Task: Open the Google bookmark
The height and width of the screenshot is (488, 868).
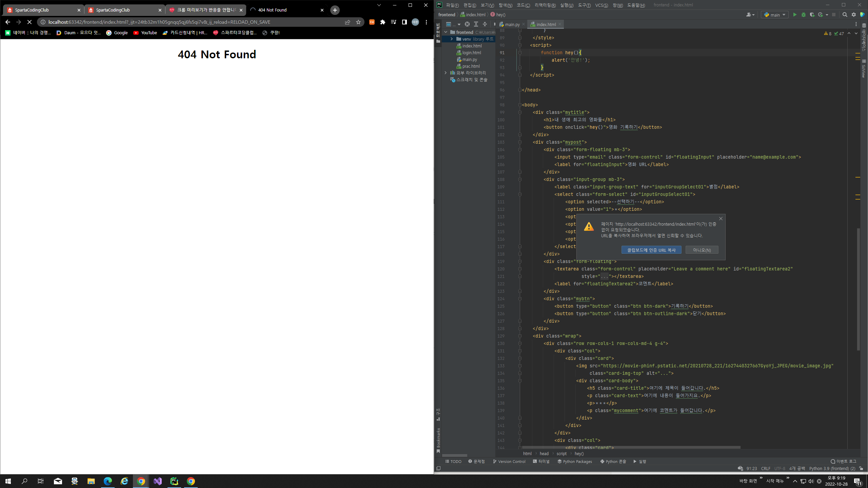Action: click(117, 33)
